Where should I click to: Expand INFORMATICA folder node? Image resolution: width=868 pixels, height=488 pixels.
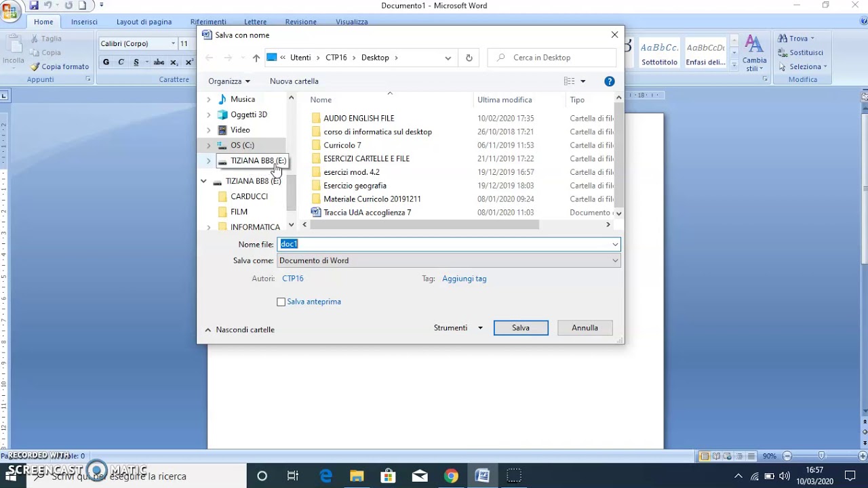pos(209,227)
